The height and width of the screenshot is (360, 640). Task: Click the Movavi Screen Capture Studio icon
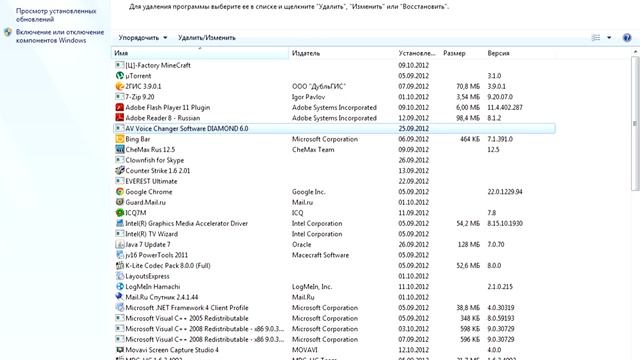[120, 350]
